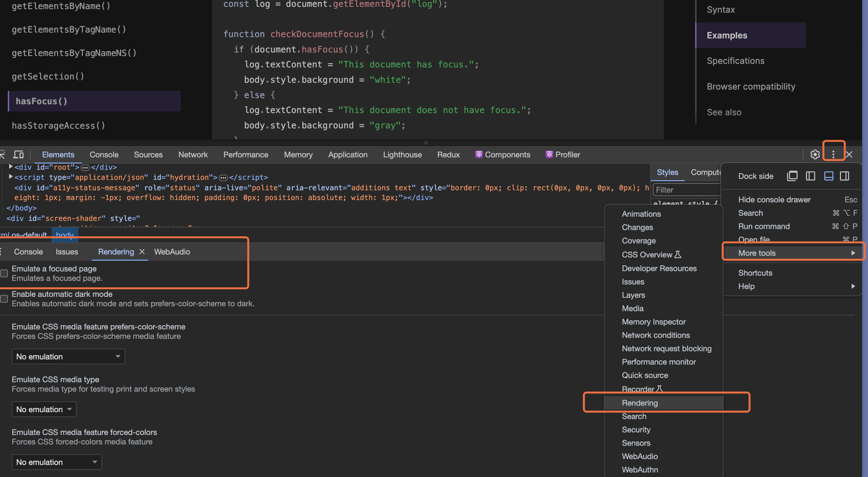Image resolution: width=868 pixels, height=477 pixels.
Task: Open CSS media type emulation dropdown
Action: point(44,409)
